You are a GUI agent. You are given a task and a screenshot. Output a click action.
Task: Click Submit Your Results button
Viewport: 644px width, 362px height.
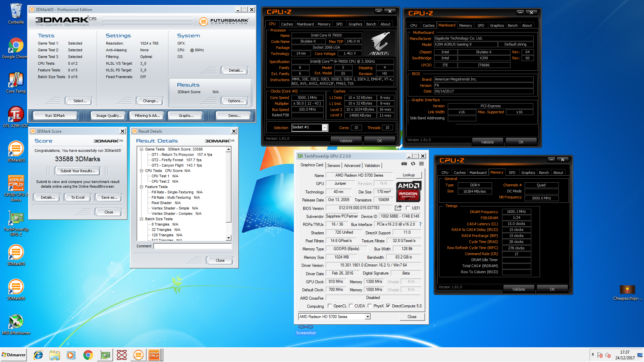tap(78, 171)
